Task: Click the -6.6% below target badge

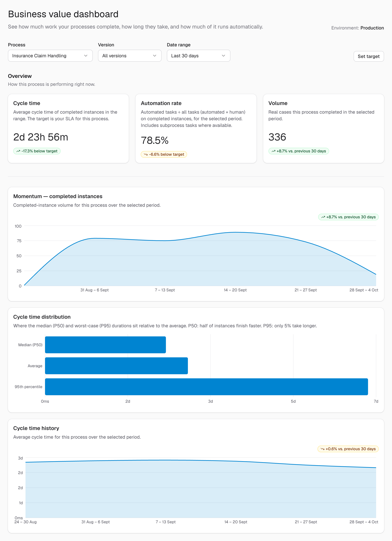Action: coord(164,154)
